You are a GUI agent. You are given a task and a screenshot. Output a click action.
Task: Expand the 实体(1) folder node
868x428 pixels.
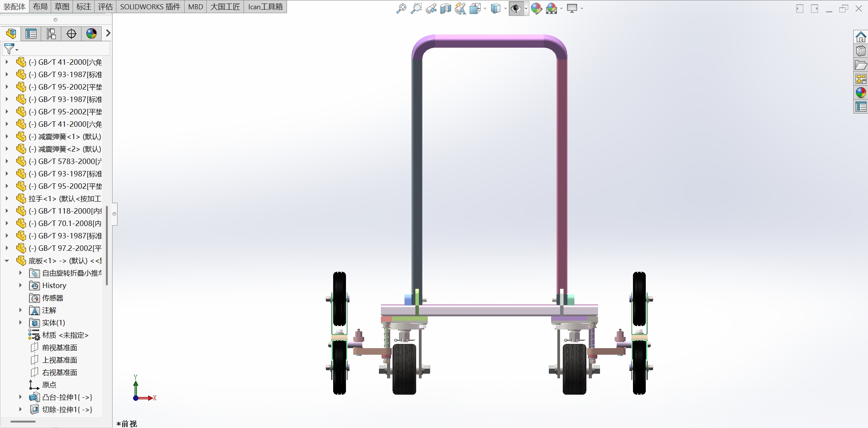click(x=20, y=323)
